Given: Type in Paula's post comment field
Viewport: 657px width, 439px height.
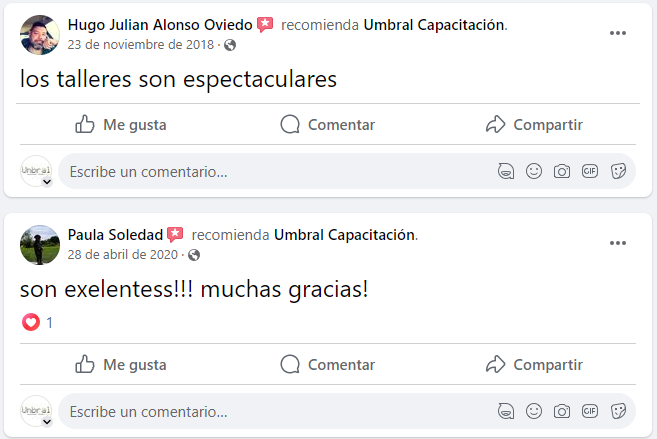Looking at the screenshot, I should (x=270, y=411).
